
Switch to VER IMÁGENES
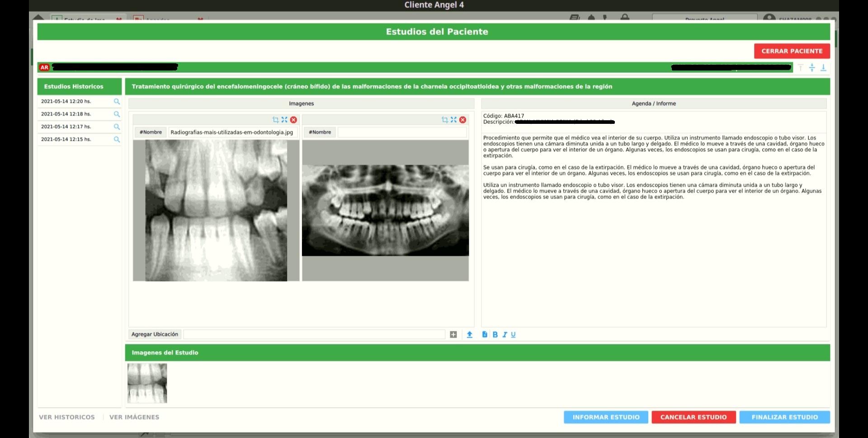[x=134, y=417]
